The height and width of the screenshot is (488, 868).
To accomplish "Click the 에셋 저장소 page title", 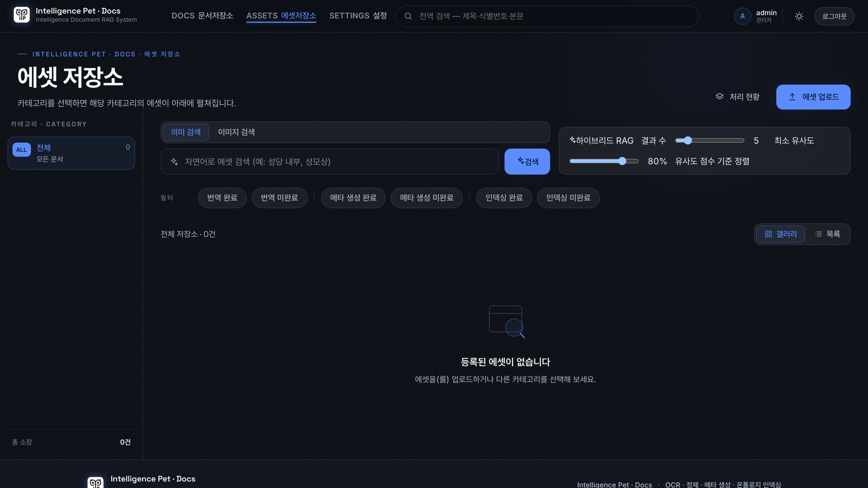I will [x=70, y=77].
